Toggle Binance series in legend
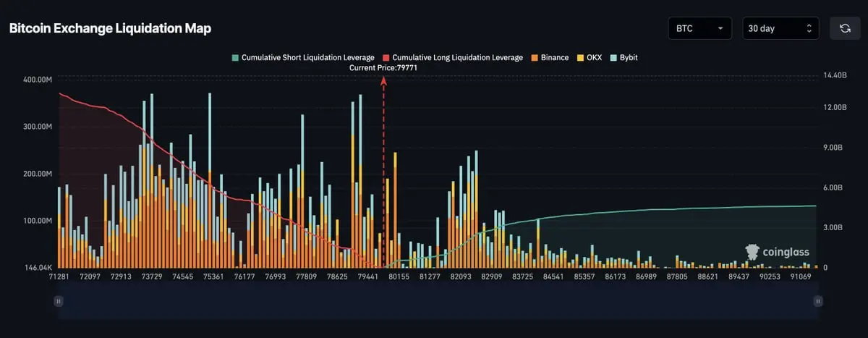The height and width of the screenshot is (338, 868). (x=550, y=57)
